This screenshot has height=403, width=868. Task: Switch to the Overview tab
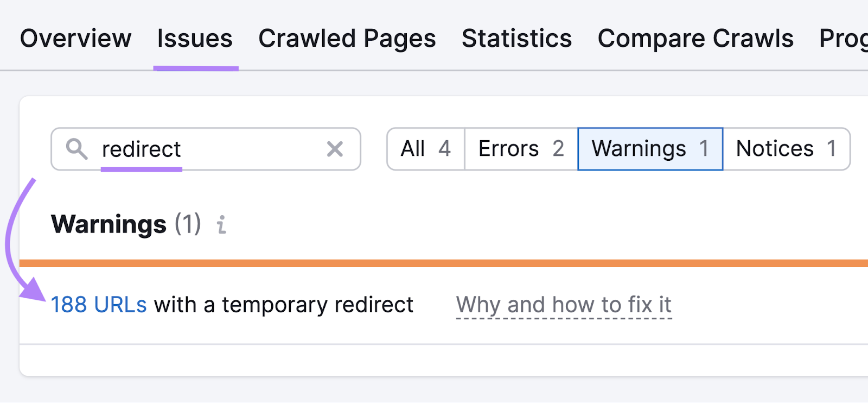point(75,38)
